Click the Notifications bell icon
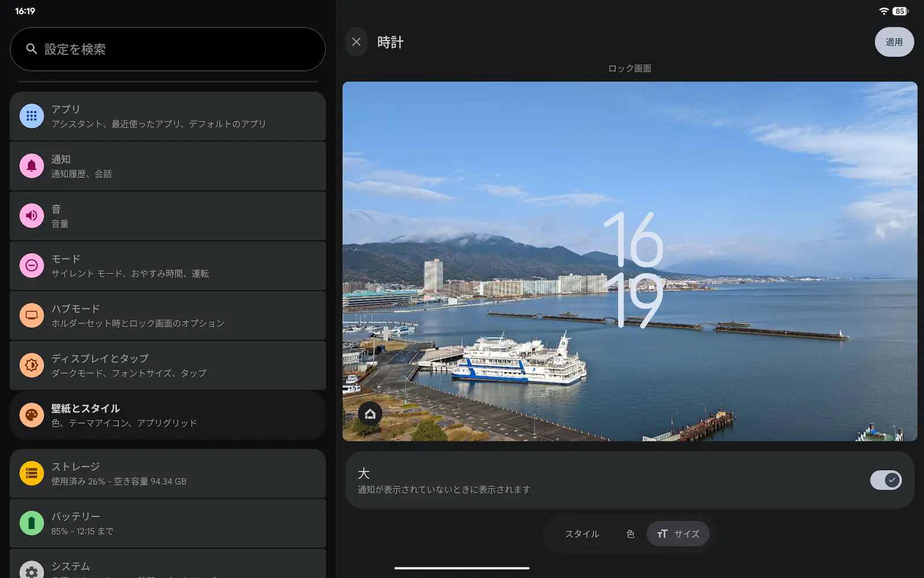Screen dimensions: 924x578 (32, 166)
